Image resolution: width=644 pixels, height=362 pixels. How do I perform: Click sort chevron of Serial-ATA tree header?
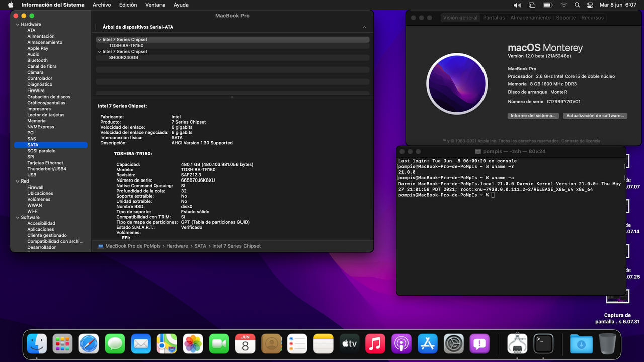(x=364, y=27)
